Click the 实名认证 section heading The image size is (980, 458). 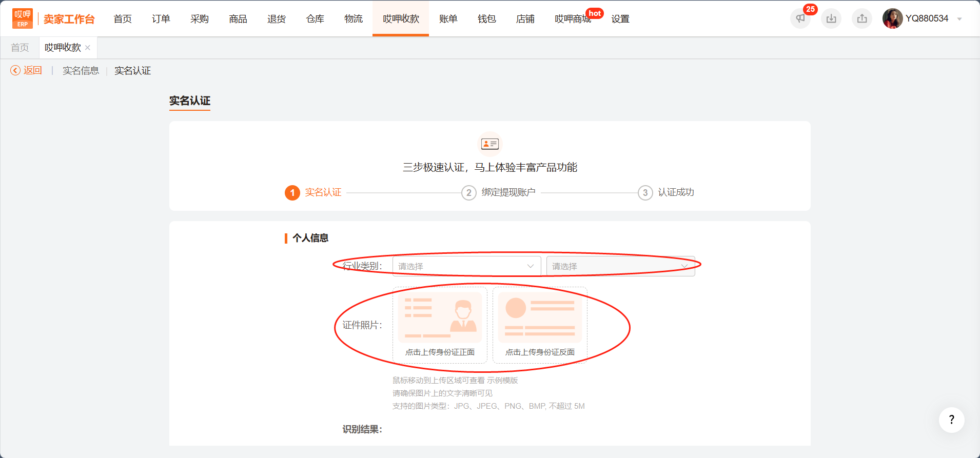[190, 101]
